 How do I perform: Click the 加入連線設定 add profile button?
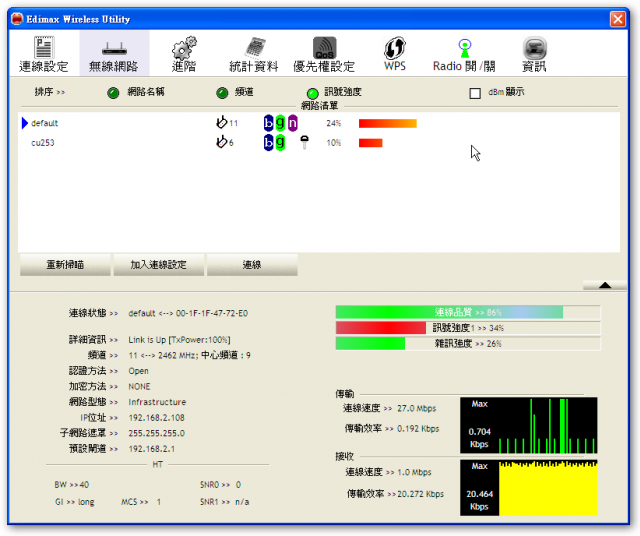pyautogui.click(x=158, y=265)
